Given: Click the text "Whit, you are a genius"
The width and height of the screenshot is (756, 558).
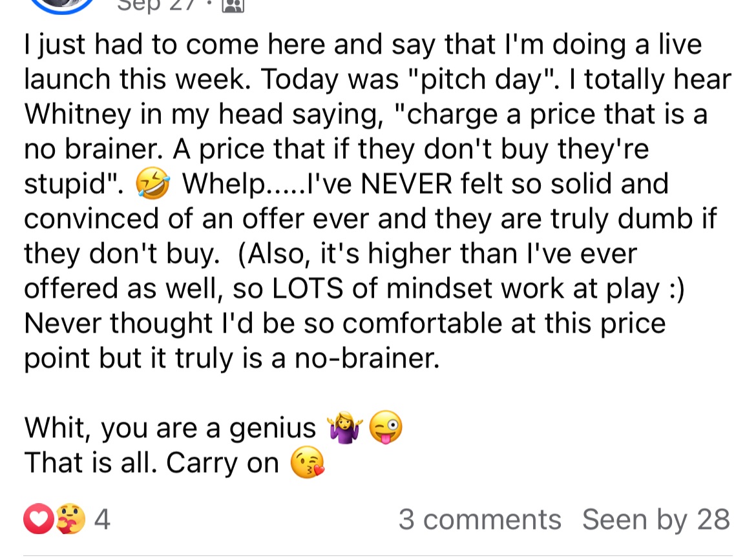Looking at the screenshot, I should (170, 428).
